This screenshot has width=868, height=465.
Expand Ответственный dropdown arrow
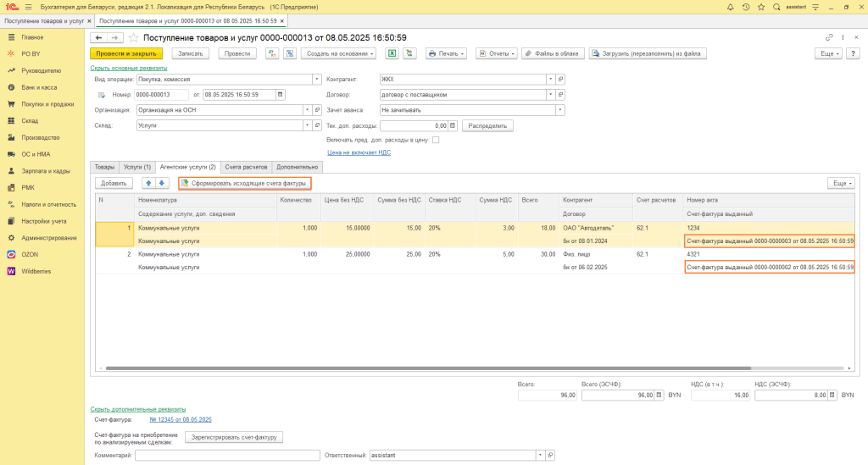(x=540, y=455)
